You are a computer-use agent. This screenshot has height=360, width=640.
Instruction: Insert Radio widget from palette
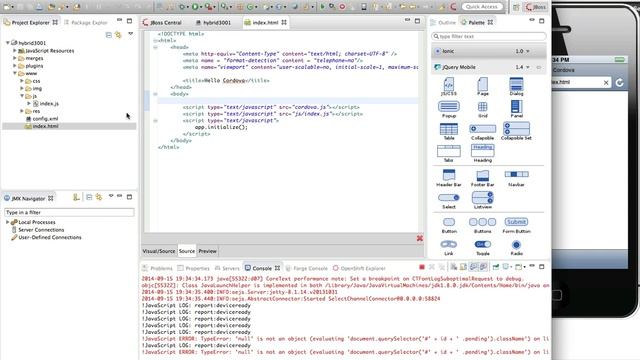(x=516, y=247)
